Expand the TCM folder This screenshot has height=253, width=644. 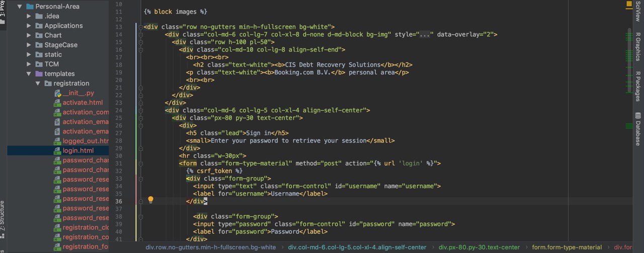(29, 64)
